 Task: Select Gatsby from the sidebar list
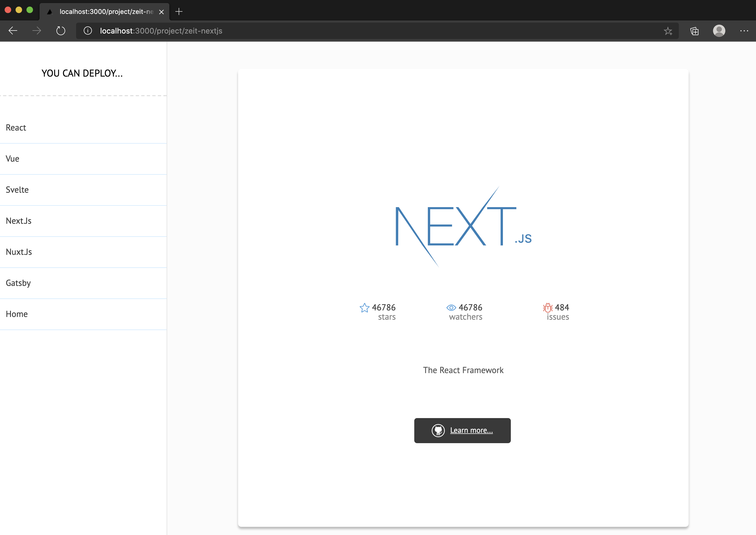pyautogui.click(x=18, y=283)
